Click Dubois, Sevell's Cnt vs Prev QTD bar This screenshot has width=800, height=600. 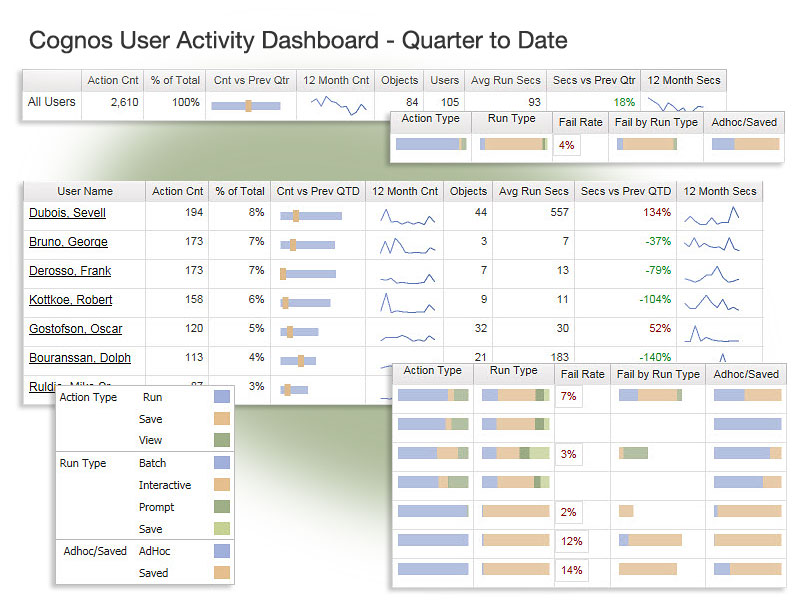[x=311, y=216]
